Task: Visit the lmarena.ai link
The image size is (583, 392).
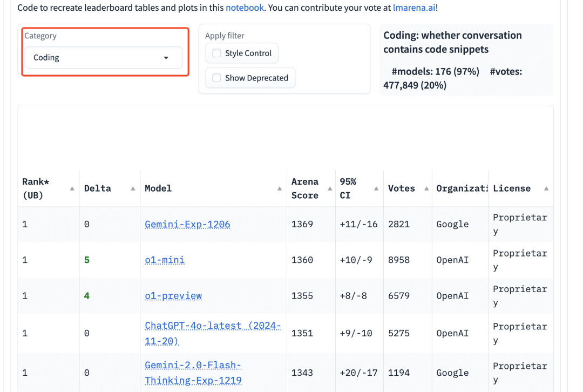Action: click(x=414, y=8)
